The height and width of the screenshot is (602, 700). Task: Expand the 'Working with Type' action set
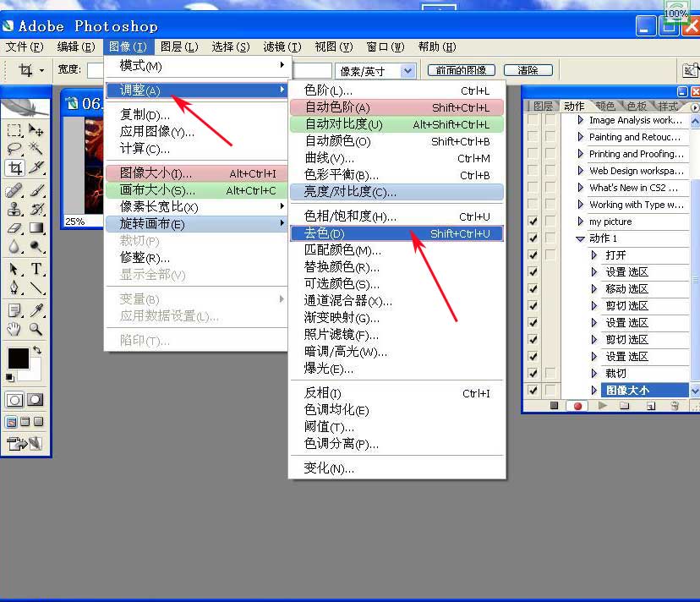click(580, 205)
